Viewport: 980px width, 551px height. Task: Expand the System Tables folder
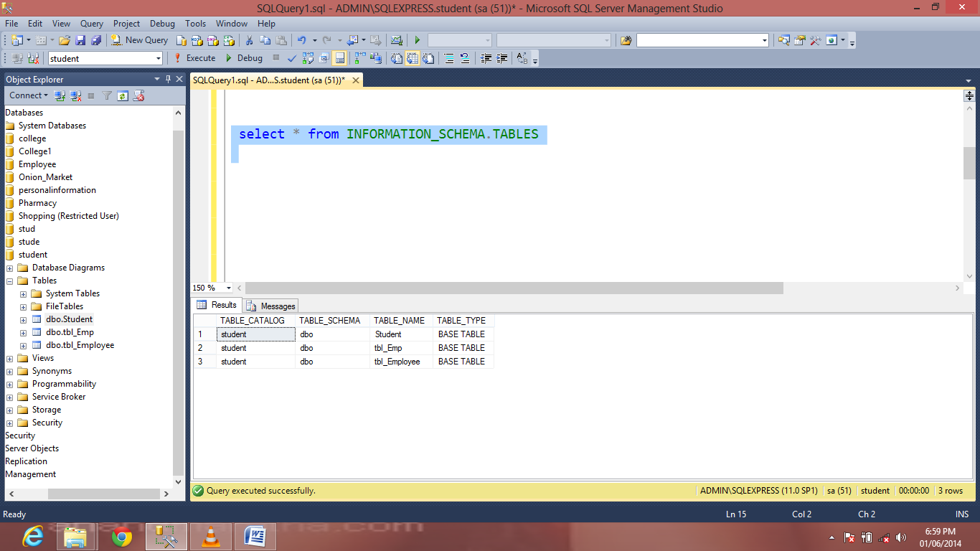24,293
